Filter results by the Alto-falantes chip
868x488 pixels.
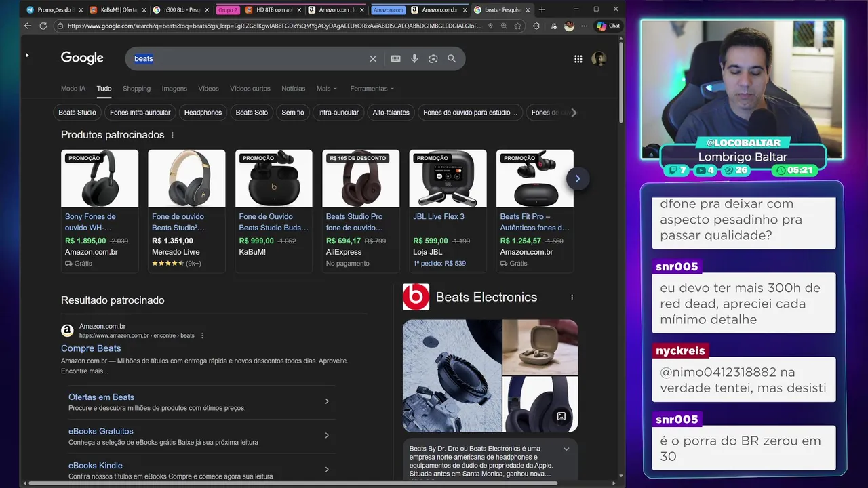click(x=391, y=113)
